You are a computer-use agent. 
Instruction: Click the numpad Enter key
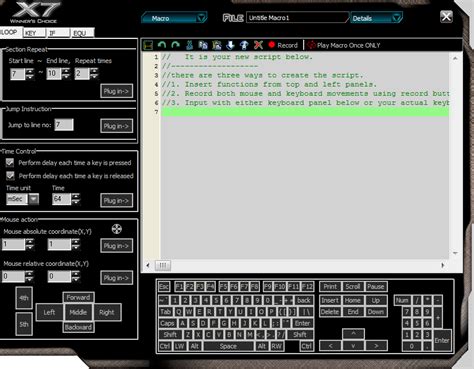tap(442, 340)
